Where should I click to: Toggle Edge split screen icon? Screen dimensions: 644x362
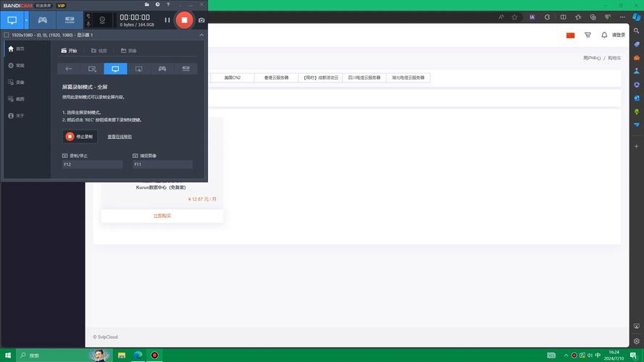563,17
